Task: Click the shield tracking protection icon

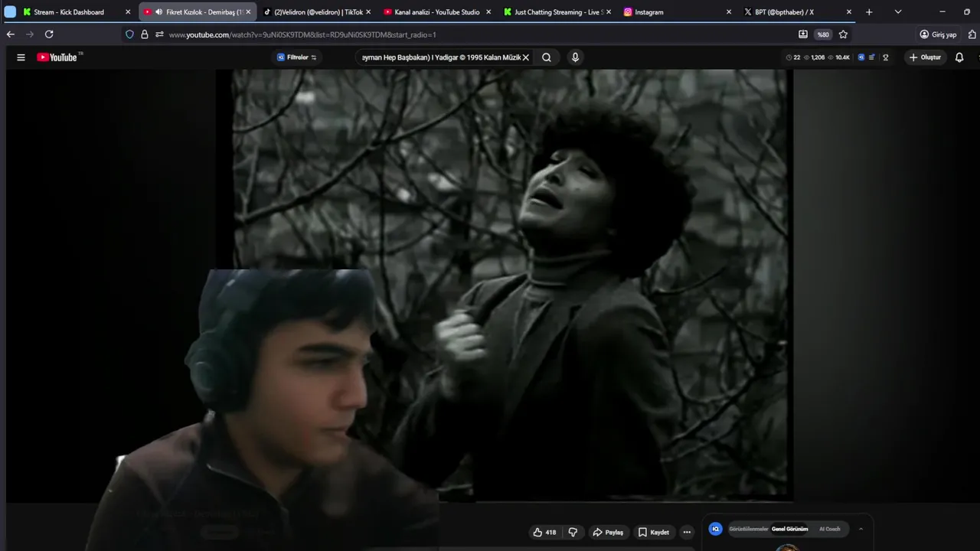Action: tap(129, 34)
